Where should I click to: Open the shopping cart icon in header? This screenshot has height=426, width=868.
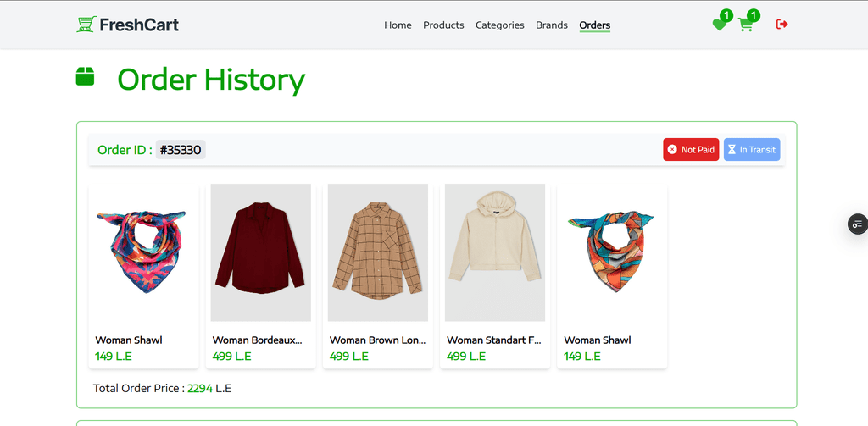tap(745, 25)
